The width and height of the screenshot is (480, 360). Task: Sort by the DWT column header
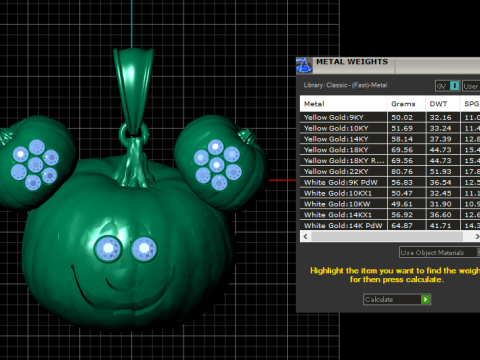tap(442, 104)
